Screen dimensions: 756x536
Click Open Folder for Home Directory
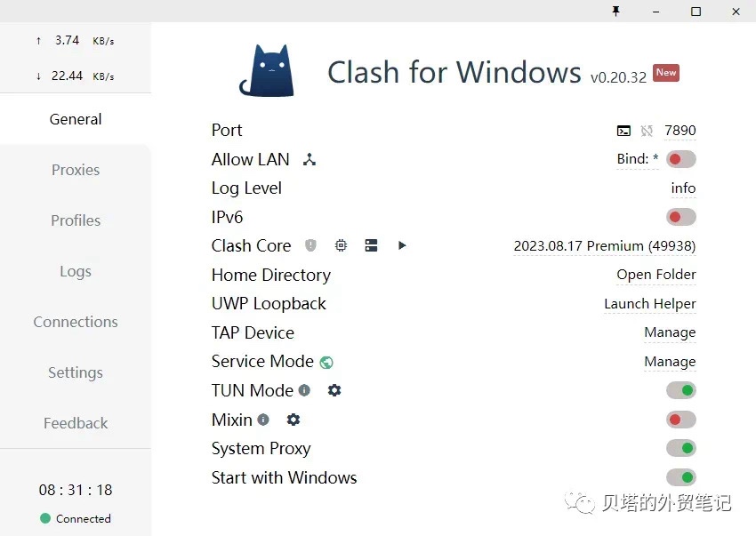(x=655, y=275)
